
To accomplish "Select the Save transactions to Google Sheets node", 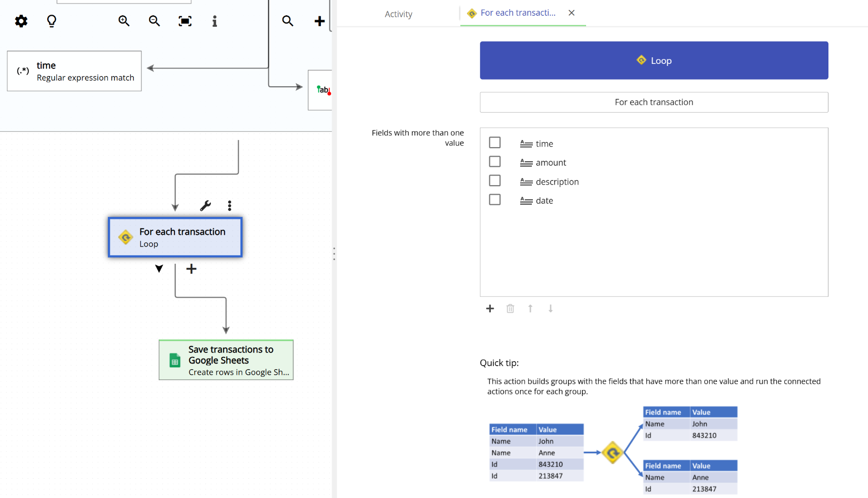I will (226, 360).
